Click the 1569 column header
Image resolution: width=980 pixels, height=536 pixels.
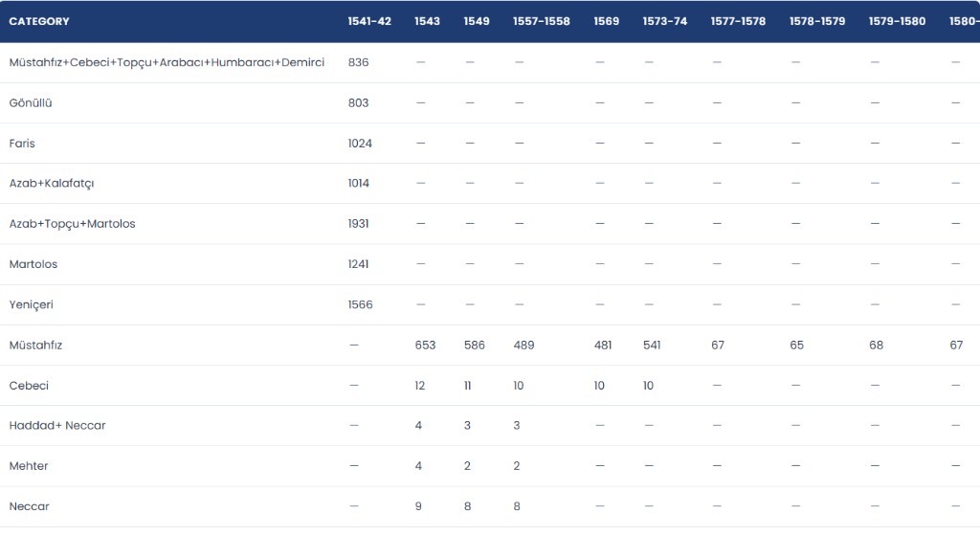pyautogui.click(x=606, y=21)
